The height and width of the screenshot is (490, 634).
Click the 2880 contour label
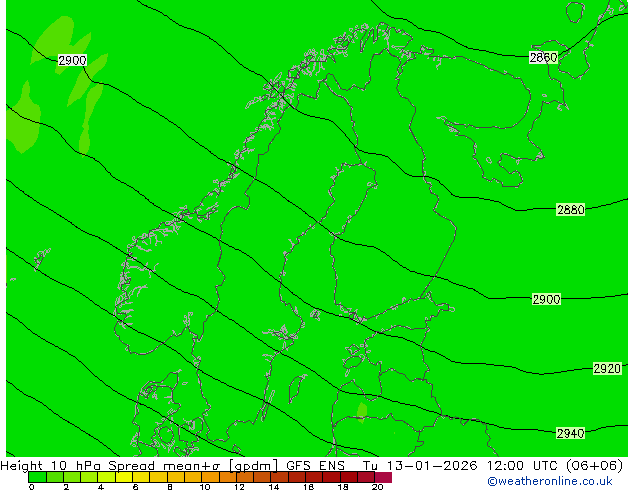point(571,210)
